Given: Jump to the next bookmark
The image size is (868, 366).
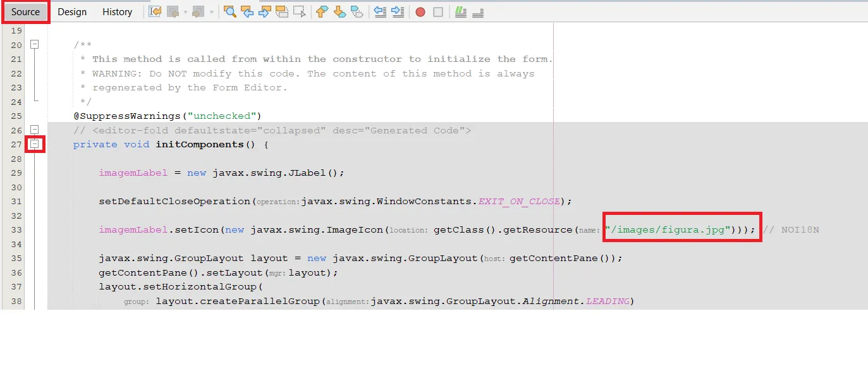Looking at the screenshot, I should (339, 11).
